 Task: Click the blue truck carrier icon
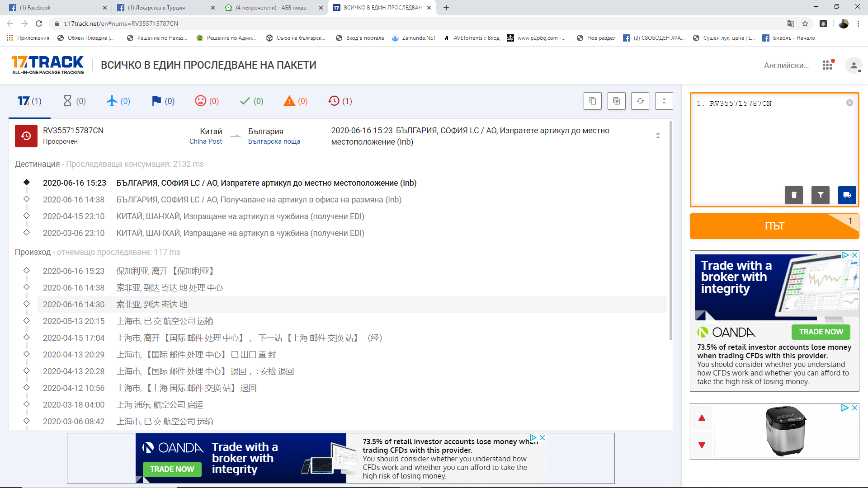(847, 195)
